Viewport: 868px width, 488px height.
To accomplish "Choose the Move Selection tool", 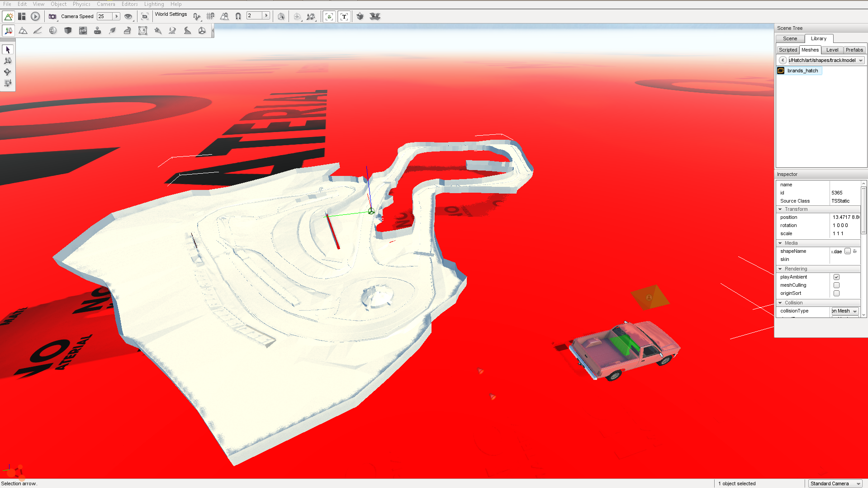I will pos(8,61).
